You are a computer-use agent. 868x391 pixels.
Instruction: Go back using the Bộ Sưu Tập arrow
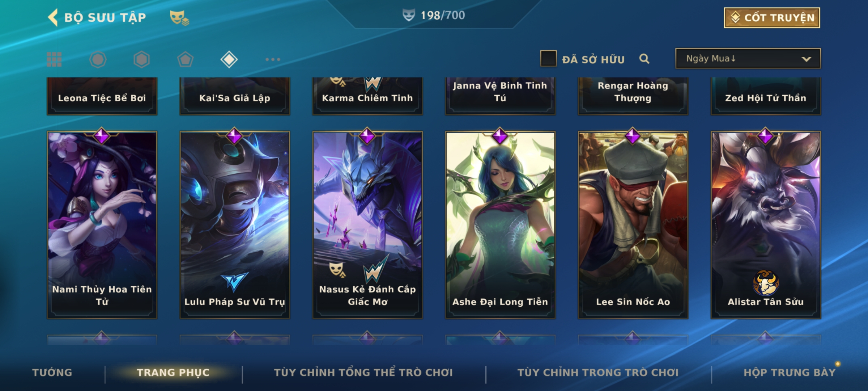53,17
